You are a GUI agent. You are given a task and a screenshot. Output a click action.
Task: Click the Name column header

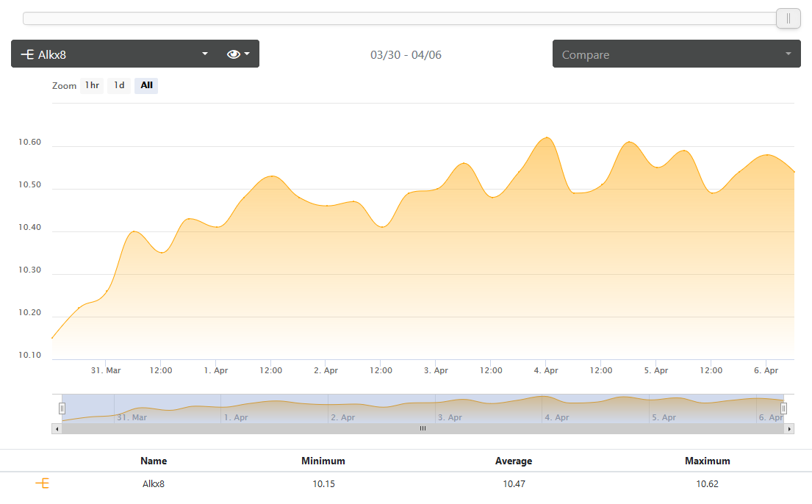pos(154,461)
